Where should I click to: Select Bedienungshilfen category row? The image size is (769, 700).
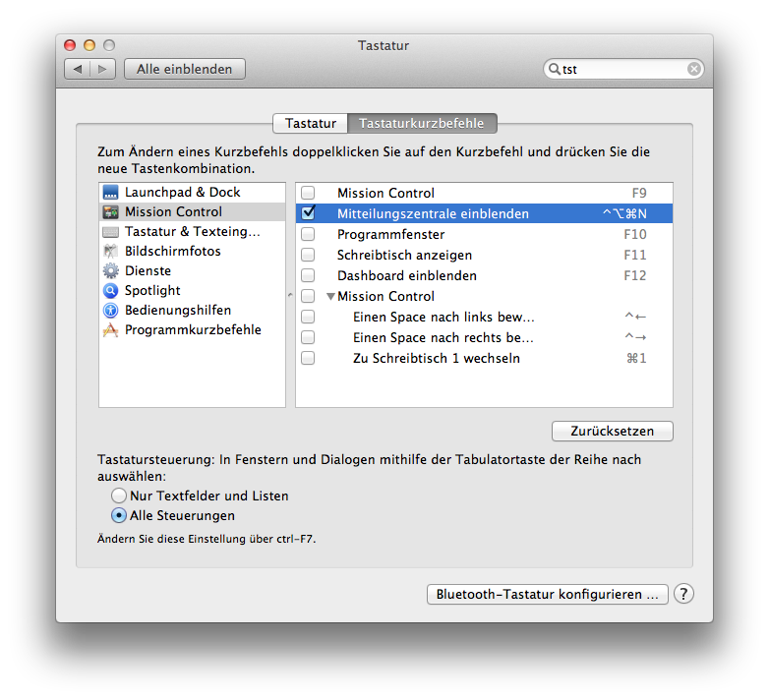point(193,310)
